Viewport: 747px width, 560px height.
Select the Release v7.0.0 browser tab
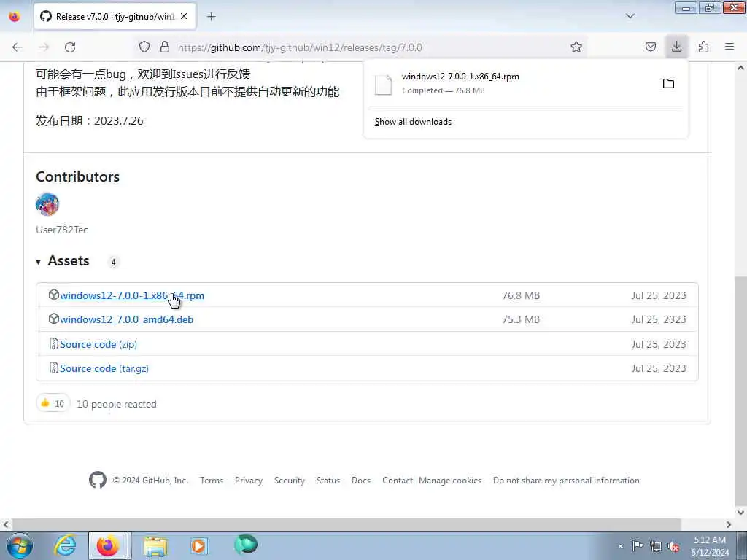pos(115,17)
